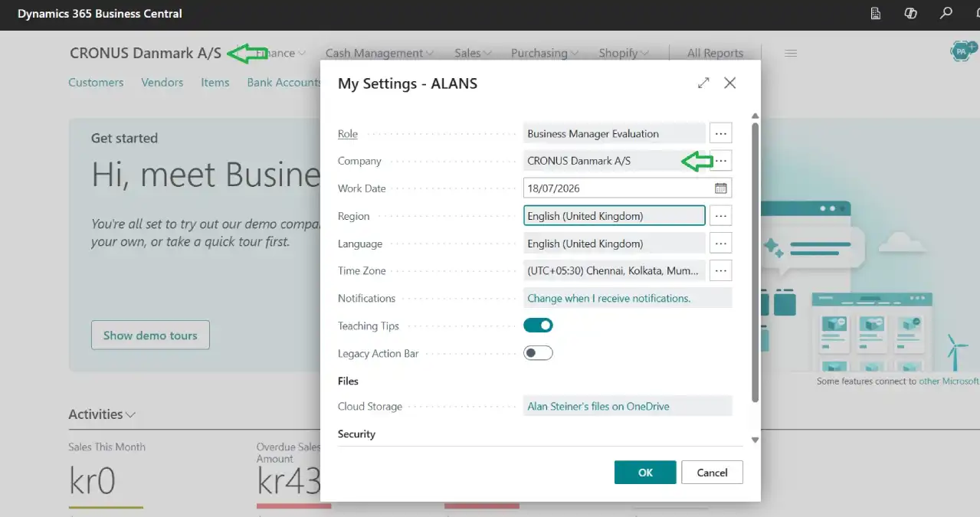The image size is (980, 517).
Task: Click the dialog vertical scrollbar down arrow
Action: (x=755, y=440)
